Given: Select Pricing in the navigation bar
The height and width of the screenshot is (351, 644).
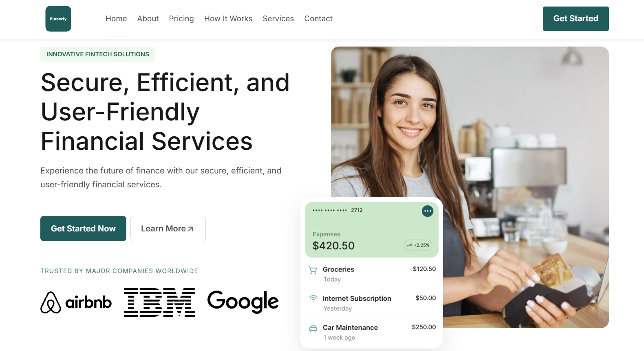Looking at the screenshot, I should (181, 19).
